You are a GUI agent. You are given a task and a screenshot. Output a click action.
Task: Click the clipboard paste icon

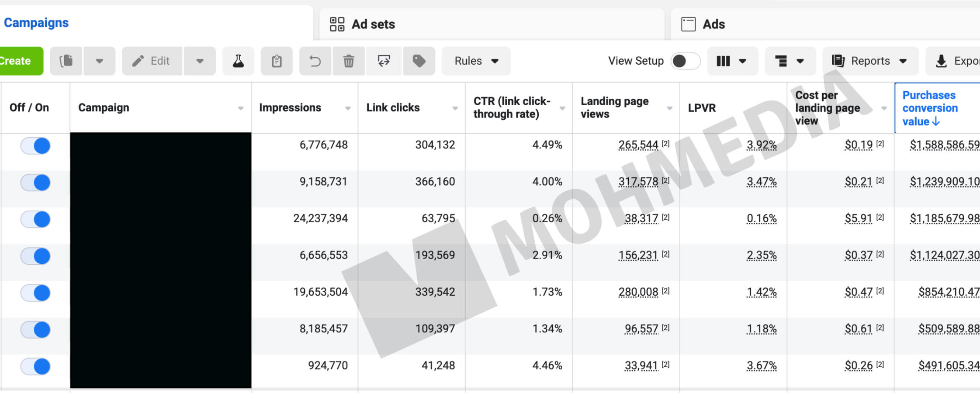pos(277,61)
